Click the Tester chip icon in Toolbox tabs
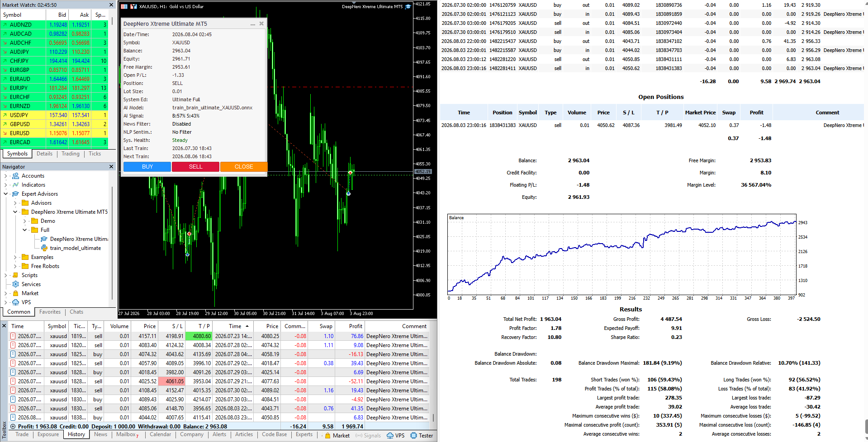868x442 pixels. pos(413,436)
